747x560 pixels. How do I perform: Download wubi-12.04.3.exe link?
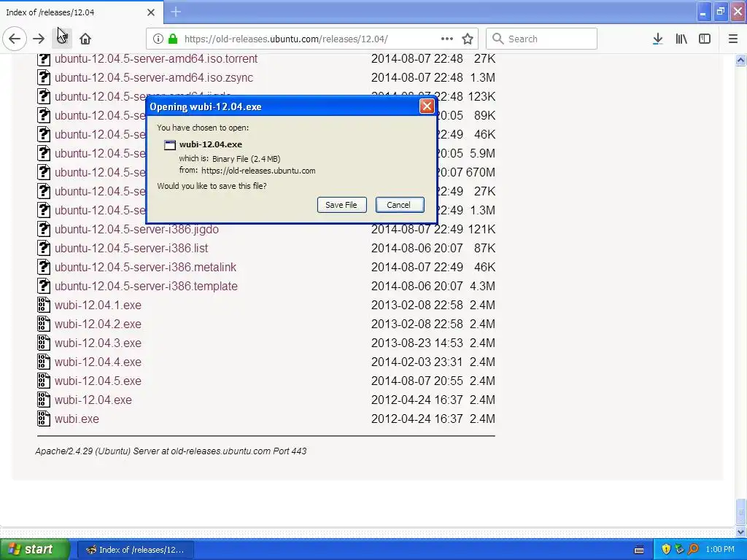click(98, 343)
